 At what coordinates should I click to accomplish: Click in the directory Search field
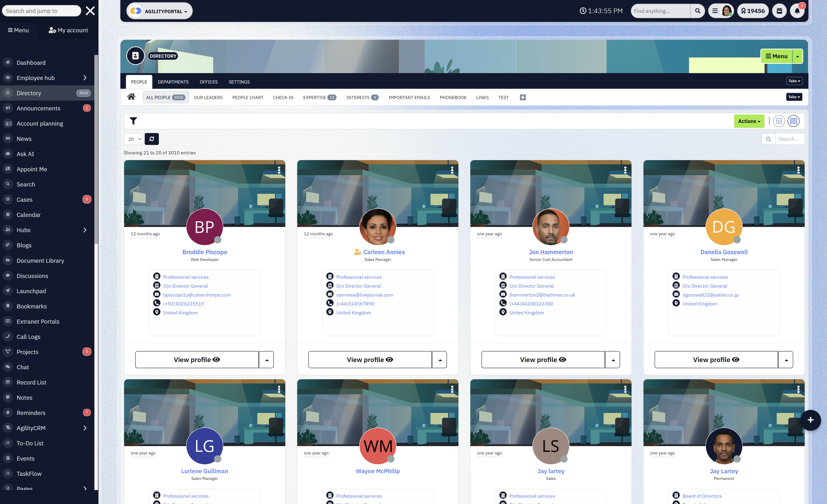pyautogui.click(x=789, y=139)
